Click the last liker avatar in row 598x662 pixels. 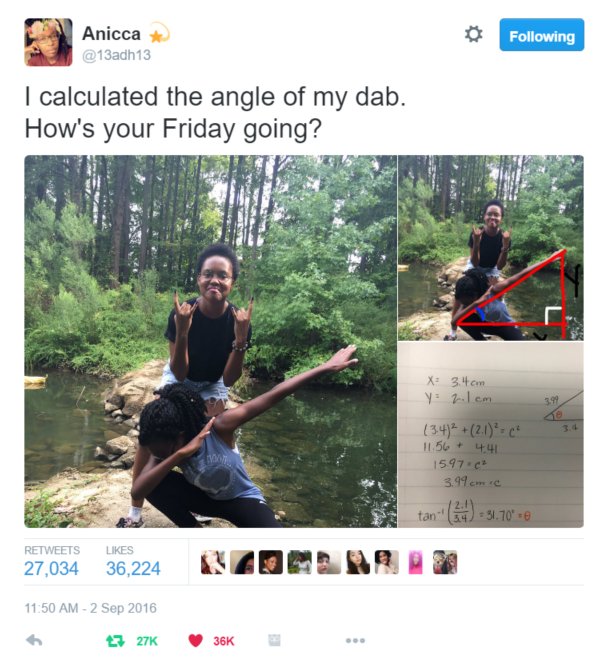445,562
